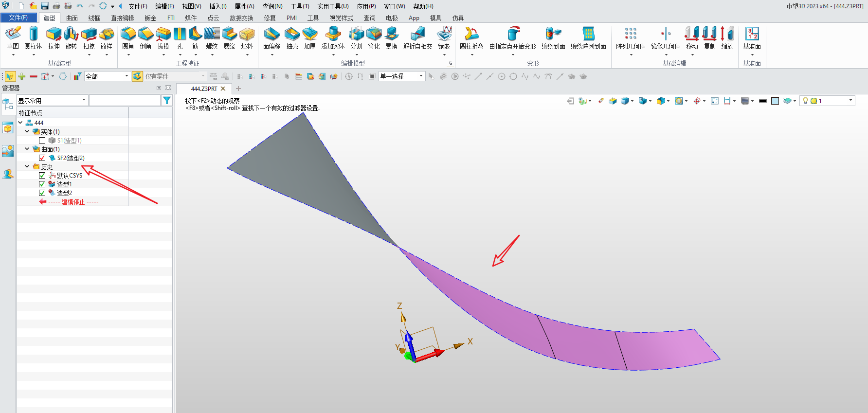Uncheck the SF2(造型2) surface checkbox

(42, 158)
